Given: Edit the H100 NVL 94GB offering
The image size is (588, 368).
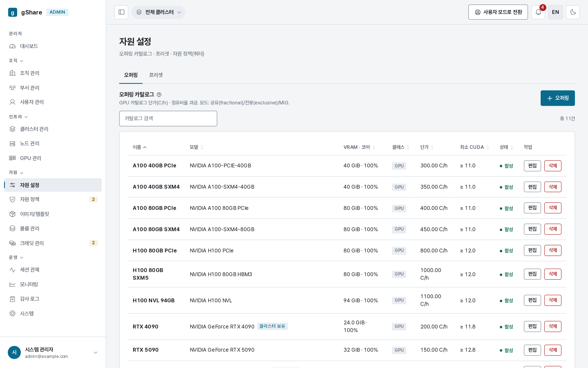Looking at the screenshot, I should (532, 300).
